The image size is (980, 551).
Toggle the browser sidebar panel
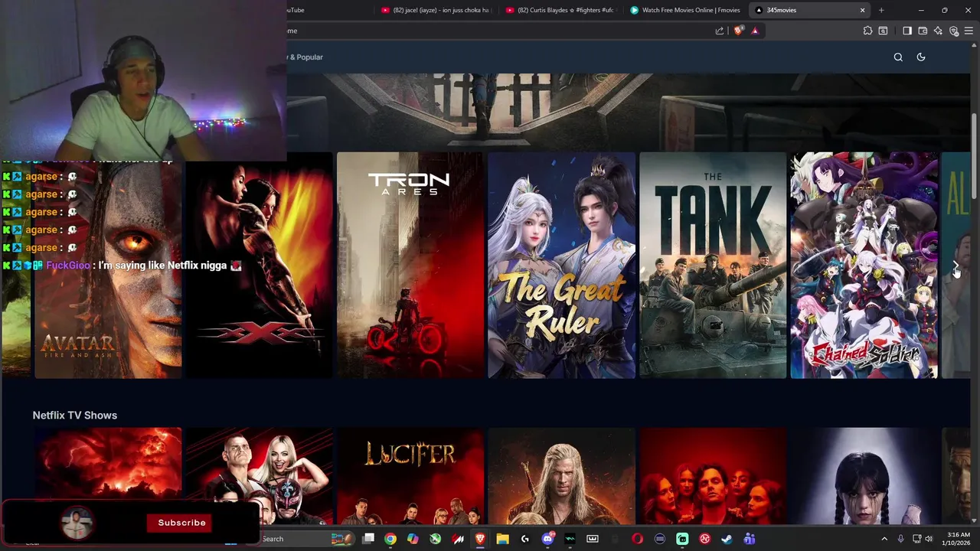point(907,31)
